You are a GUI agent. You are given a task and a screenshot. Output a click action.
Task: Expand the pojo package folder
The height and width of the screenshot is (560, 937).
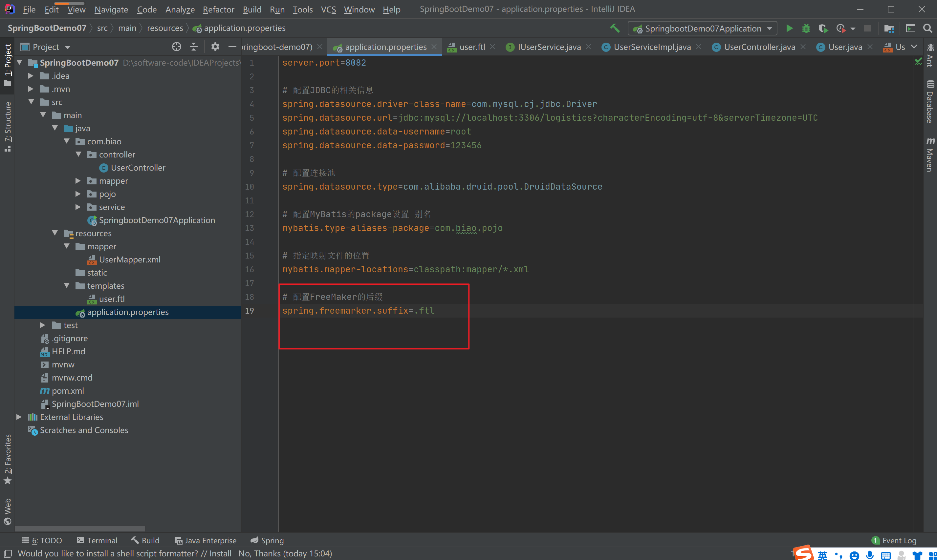point(78,194)
